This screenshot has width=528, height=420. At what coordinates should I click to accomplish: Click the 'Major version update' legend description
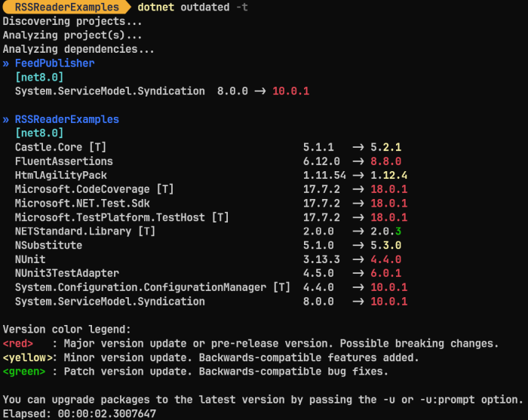(x=281, y=344)
